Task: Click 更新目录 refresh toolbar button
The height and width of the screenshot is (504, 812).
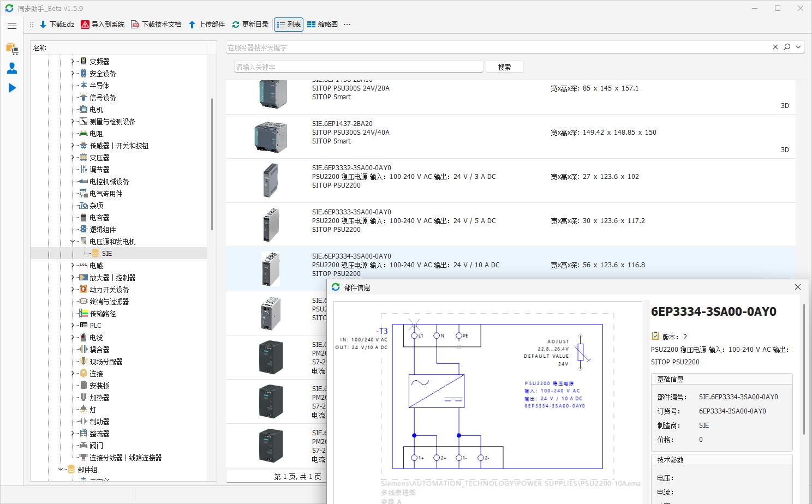Action: click(x=250, y=25)
